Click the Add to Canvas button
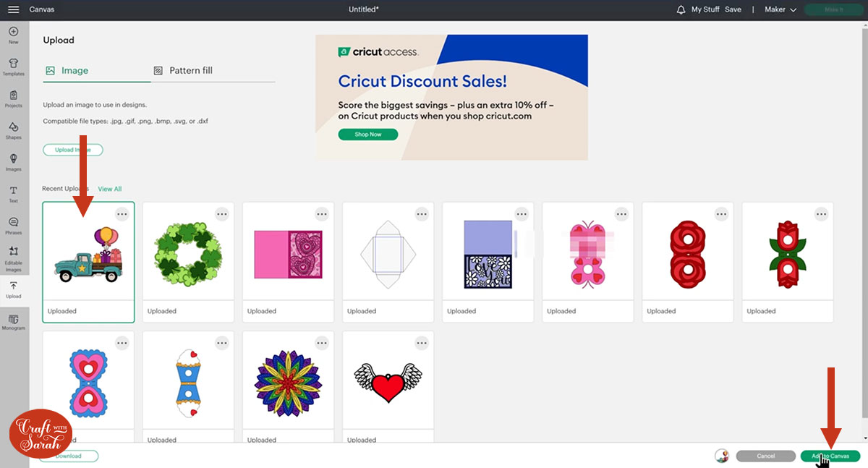The height and width of the screenshot is (468, 868). coord(830,456)
